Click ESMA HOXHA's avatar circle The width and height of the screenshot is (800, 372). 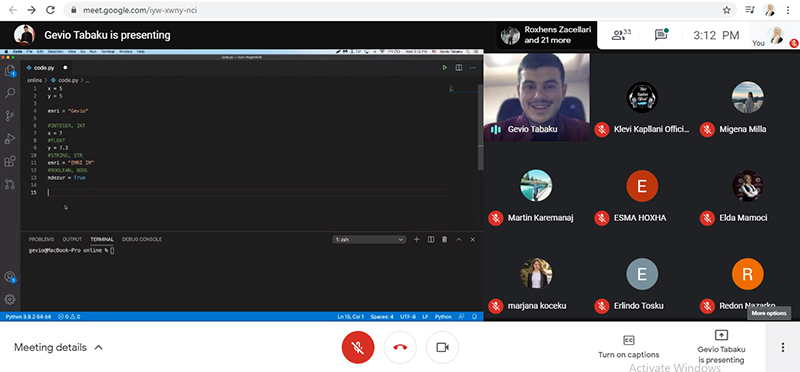(642, 186)
